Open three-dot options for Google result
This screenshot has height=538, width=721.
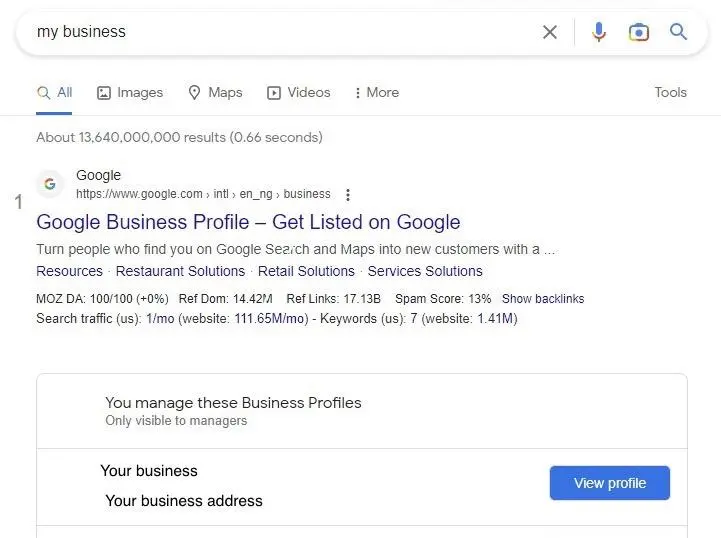pos(348,195)
